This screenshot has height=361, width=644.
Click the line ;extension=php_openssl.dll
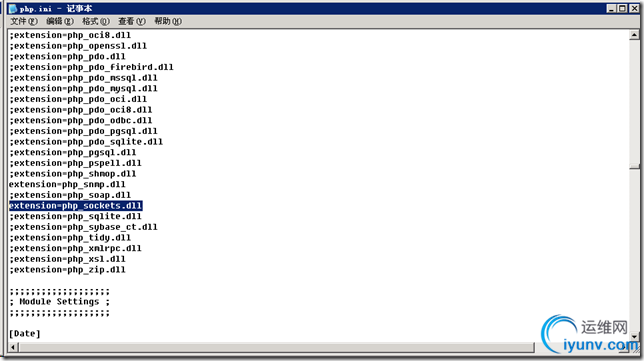(78, 46)
